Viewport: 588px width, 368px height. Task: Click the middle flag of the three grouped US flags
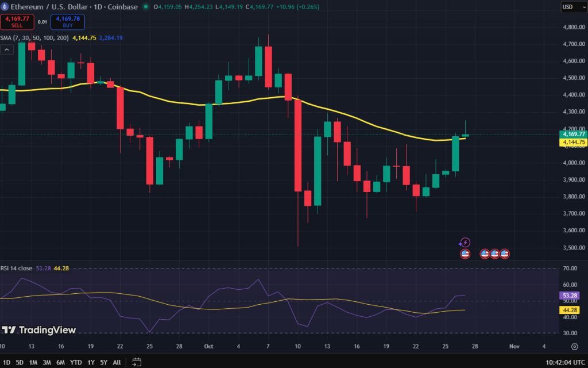[x=494, y=254]
